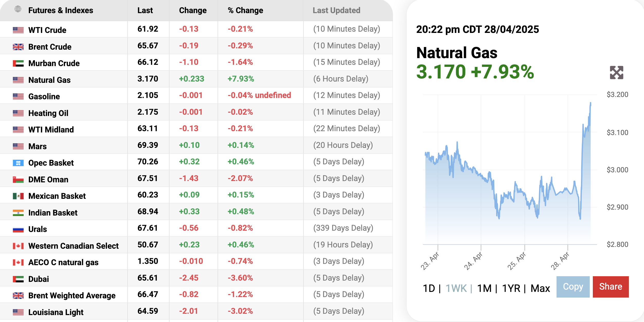644x322 pixels.
Task: Click the UAE flag beside Murban Crude
Action: [18, 63]
